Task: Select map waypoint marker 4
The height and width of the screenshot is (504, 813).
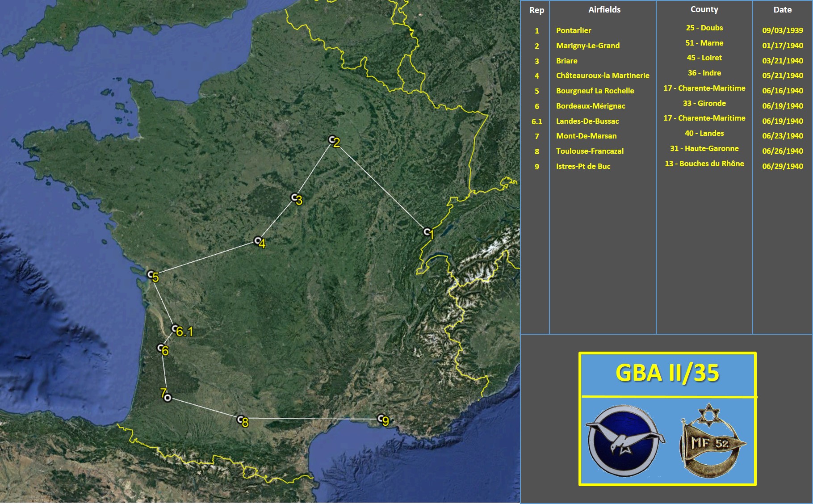Action: 258,241
